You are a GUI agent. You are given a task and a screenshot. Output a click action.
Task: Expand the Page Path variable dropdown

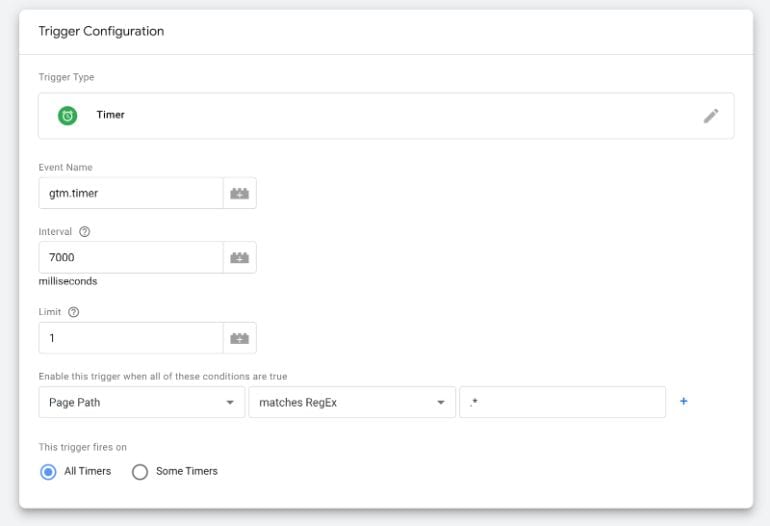[141, 402]
